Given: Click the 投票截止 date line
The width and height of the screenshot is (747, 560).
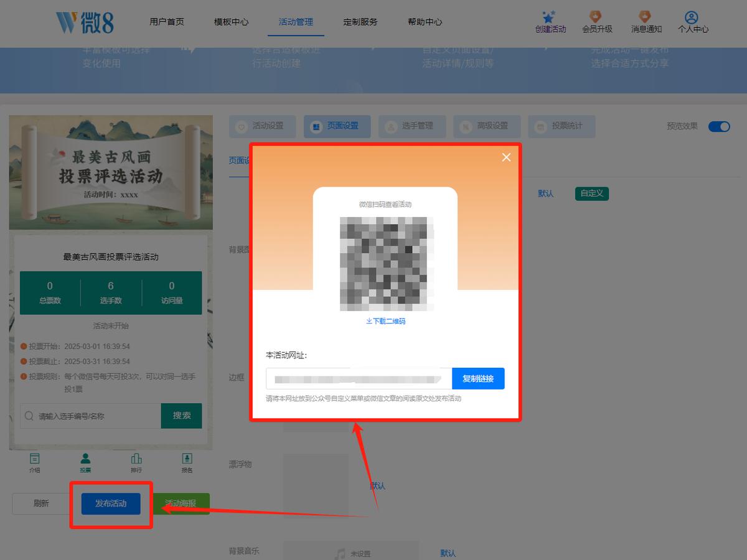Looking at the screenshot, I should click(75, 362).
